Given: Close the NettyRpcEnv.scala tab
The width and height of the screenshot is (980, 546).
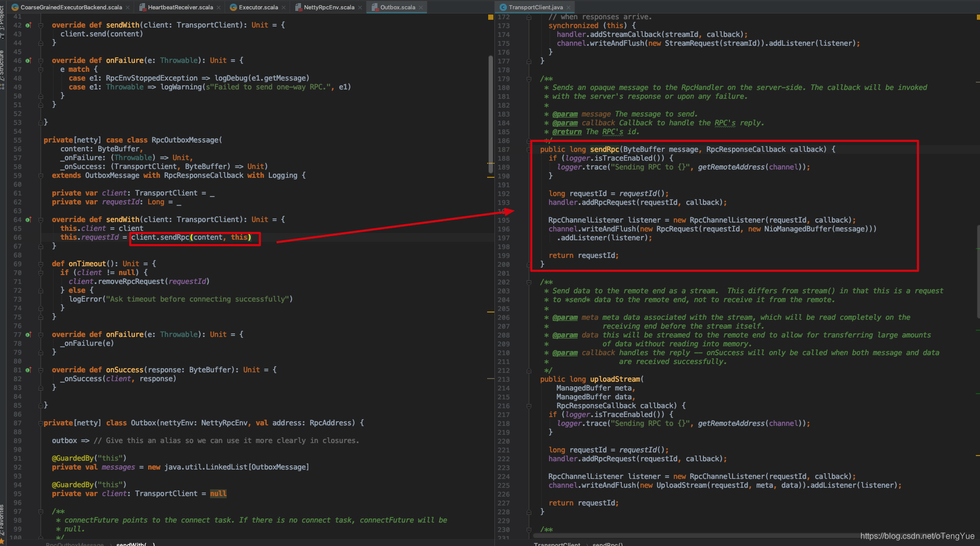Looking at the screenshot, I should pyautogui.click(x=360, y=8).
